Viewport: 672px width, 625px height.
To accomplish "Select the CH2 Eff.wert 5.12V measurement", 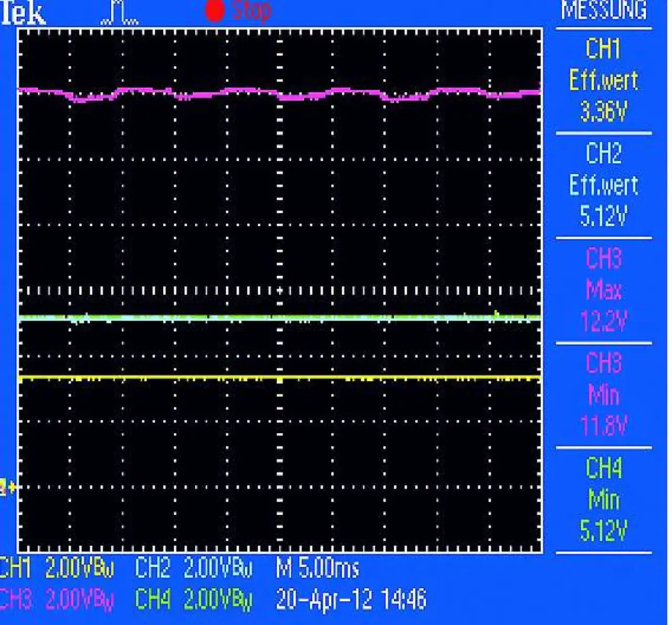I will (x=604, y=185).
